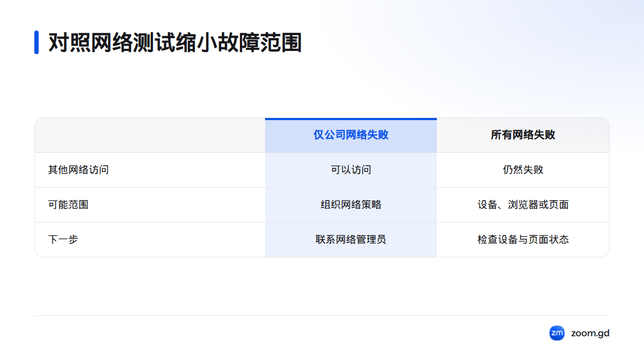Viewport: 644px width, 362px height.
Task: Select the 可能范围 row label
Action: (68, 205)
